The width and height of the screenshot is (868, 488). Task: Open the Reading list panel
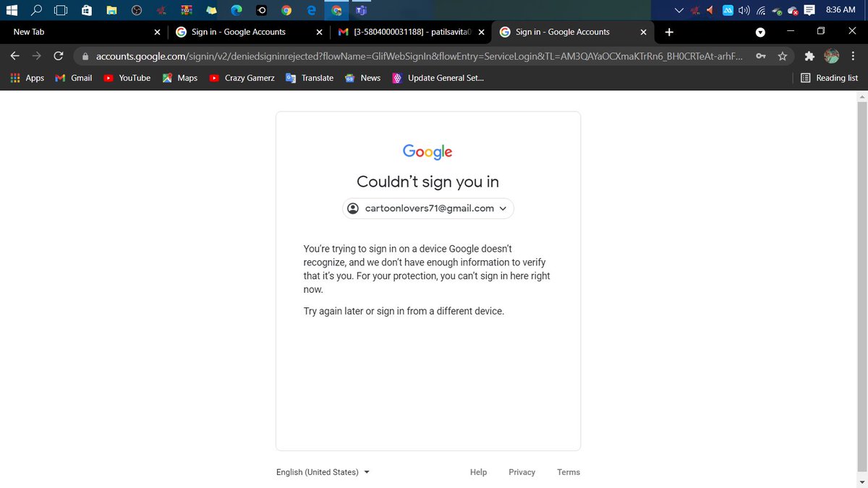(830, 77)
